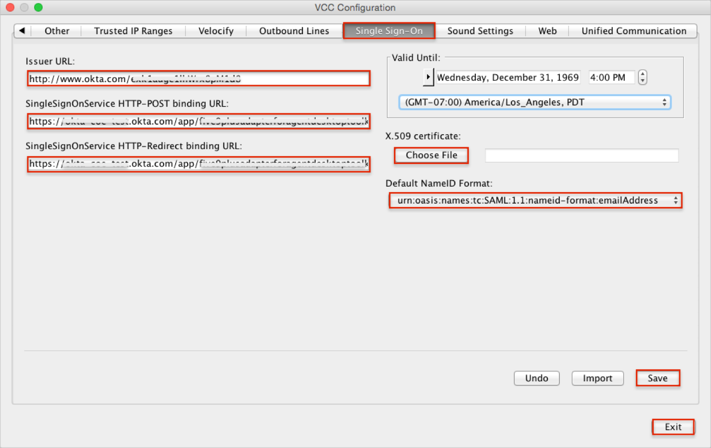This screenshot has height=448, width=711.
Task: Click the 4:00 PM time field
Action: [x=610, y=77]
